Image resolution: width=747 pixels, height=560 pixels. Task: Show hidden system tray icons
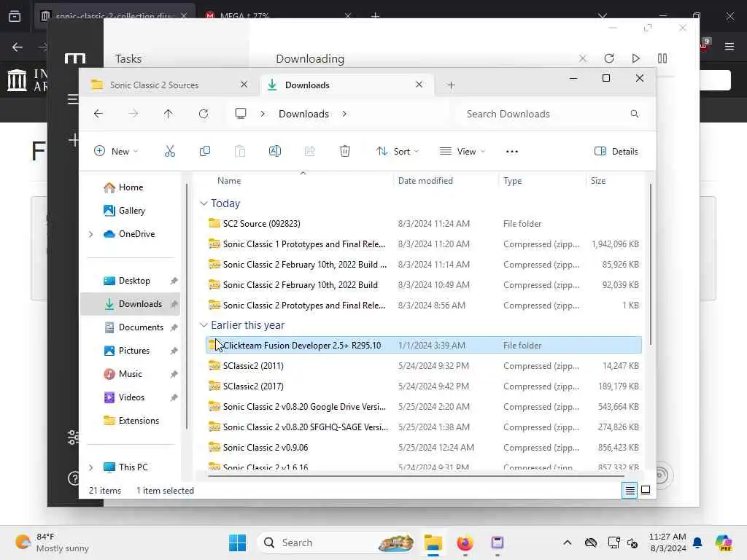[x=567, y=542]
